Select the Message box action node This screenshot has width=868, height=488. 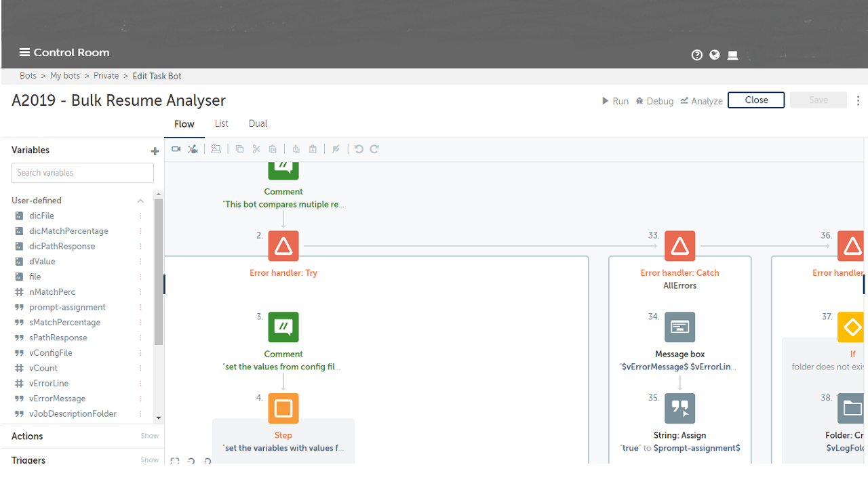click(x=679, y=327)
